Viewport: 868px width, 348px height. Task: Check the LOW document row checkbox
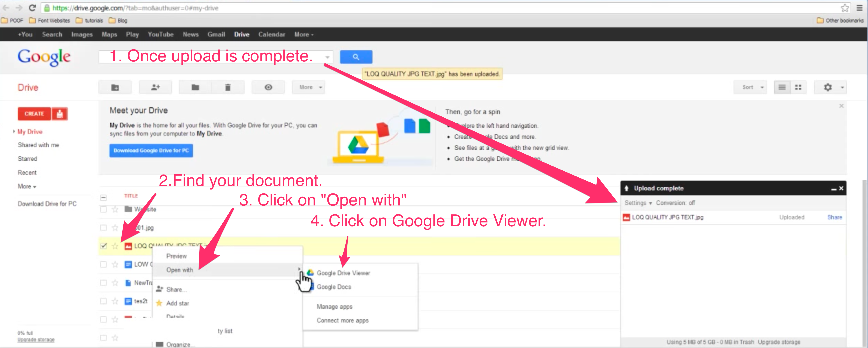(103, 264)
